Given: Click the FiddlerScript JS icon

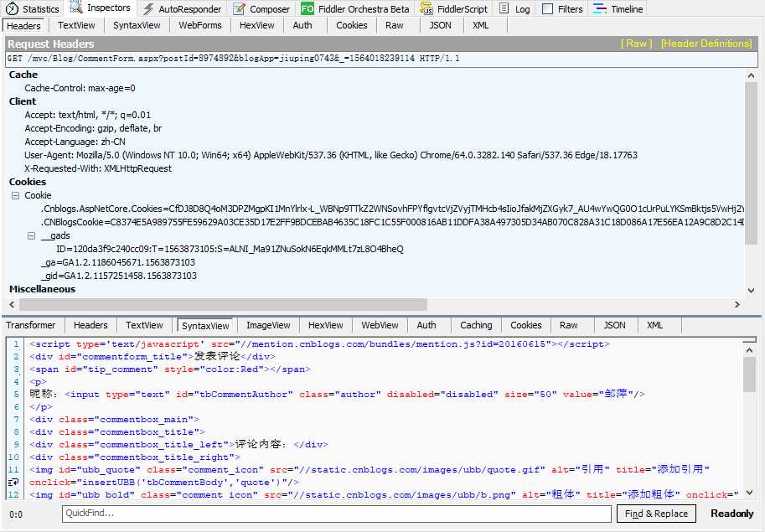Looking at the screenshot, I should click(426, 8).
